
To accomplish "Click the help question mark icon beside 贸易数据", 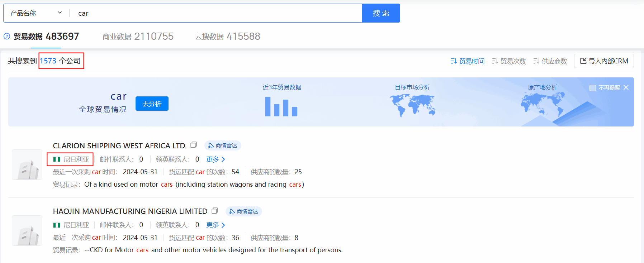I will 7,36.
